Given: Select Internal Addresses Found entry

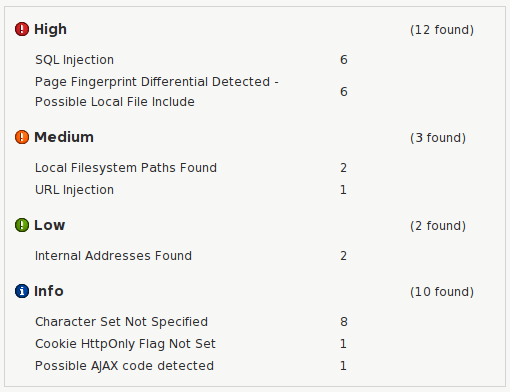Looking at the screenshot, I should pyautogui.click(x=113, y=256).
